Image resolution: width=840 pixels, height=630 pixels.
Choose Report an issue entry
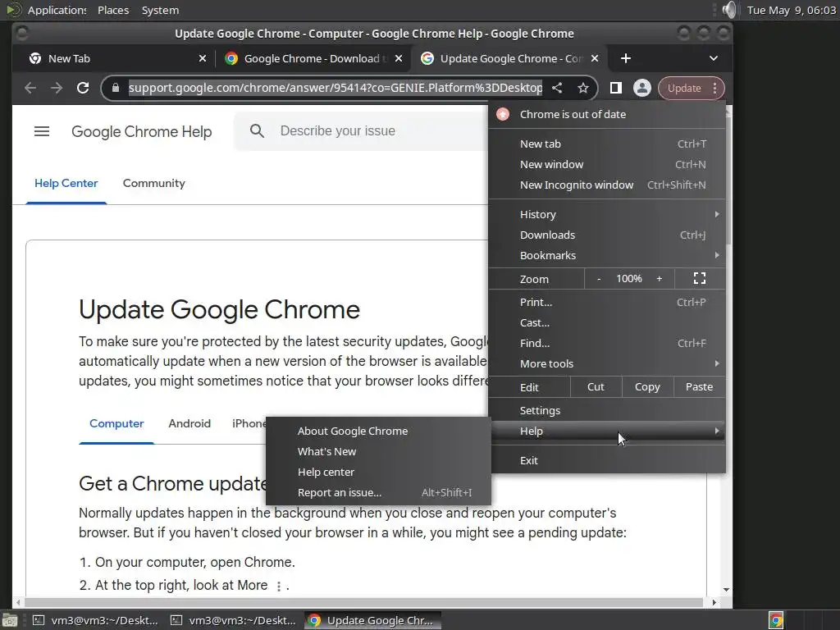[379, 492]
